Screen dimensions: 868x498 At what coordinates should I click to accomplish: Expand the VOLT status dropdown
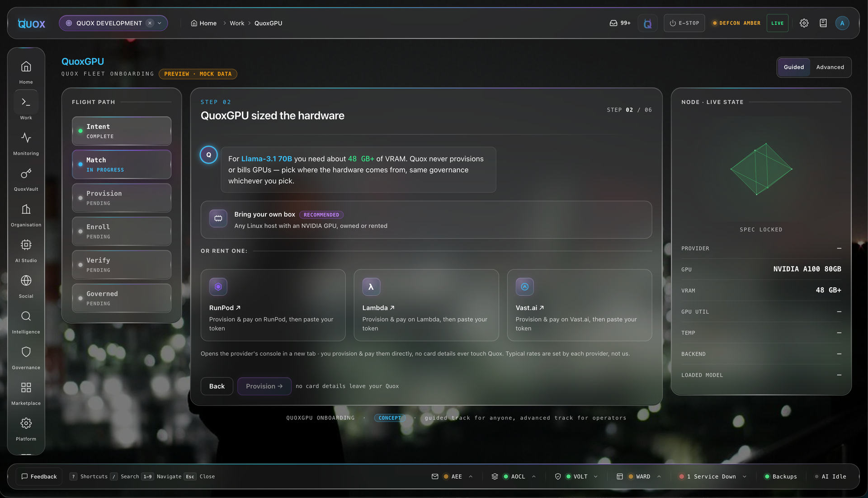coord(595,476)
